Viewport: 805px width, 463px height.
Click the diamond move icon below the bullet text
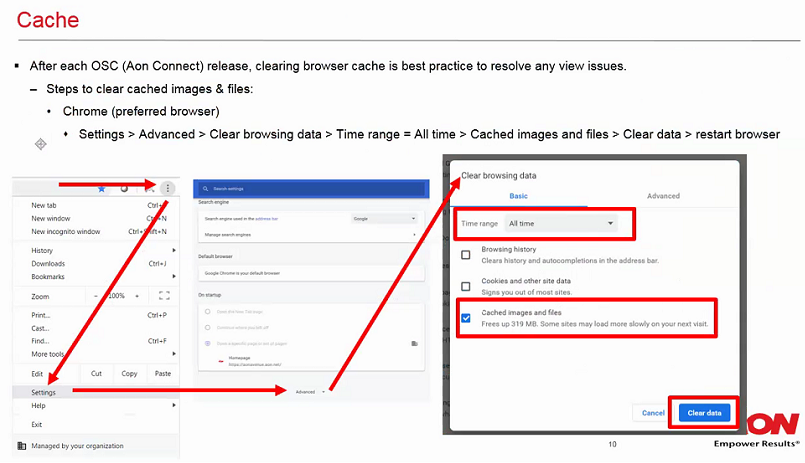(41, 144)
